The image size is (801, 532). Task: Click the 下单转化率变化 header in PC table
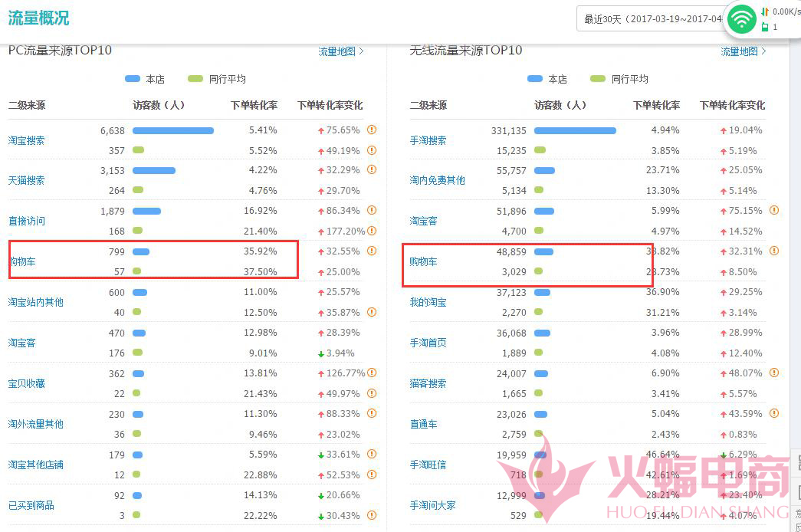[330, 105]
